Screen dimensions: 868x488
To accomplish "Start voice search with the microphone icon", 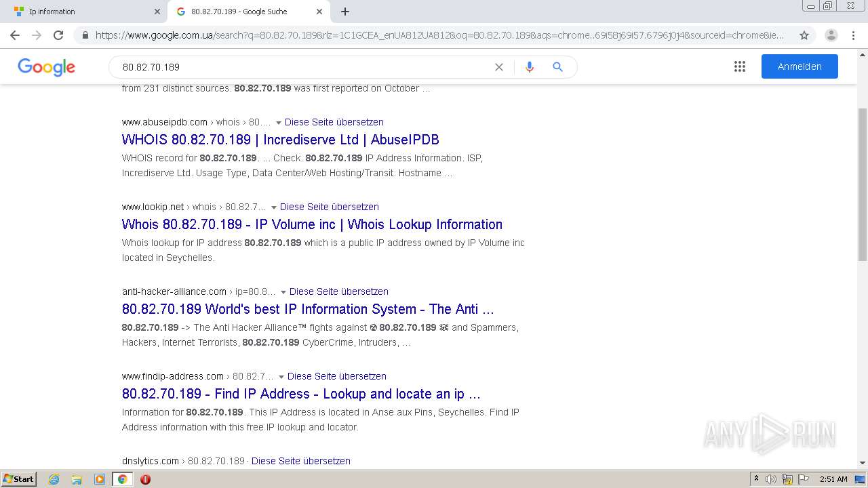I will click(x=530, y=67).
